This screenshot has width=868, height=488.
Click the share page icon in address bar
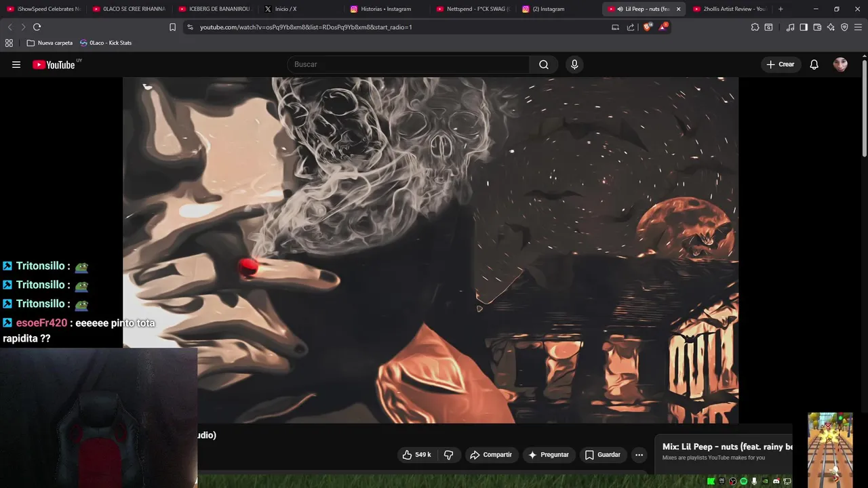631,27
